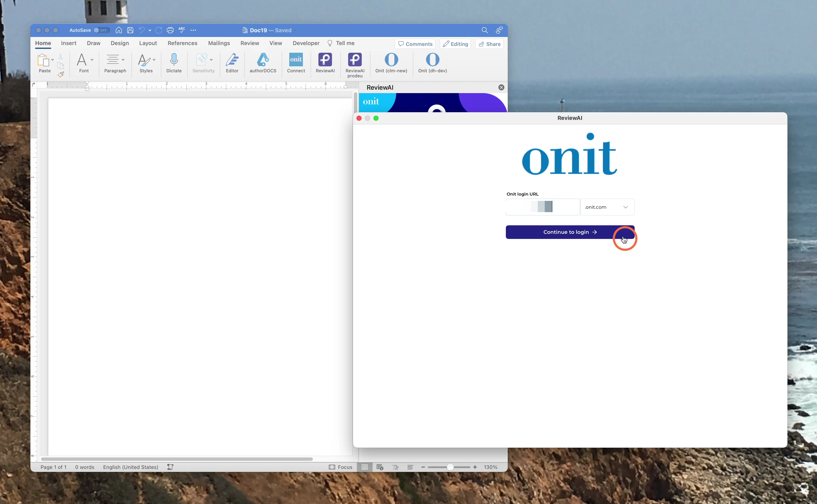
Task: Click the Home icon in Word title bar
Action: coord(119,30)
